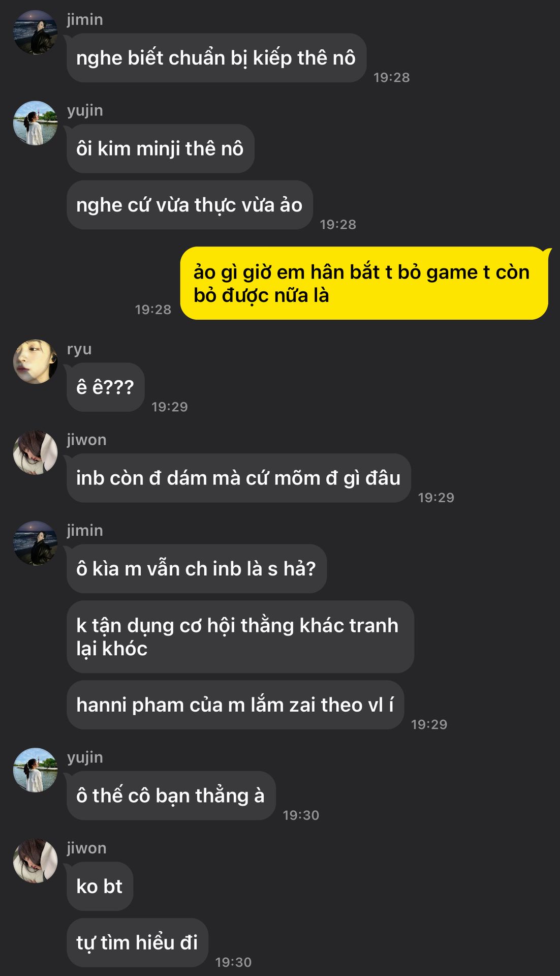Tap yujin's avatar beside 'ô thế cô bạn thẳng à'
Image resolution: width=560 pixels, height=976 pixels.
[x=35, y=770]
